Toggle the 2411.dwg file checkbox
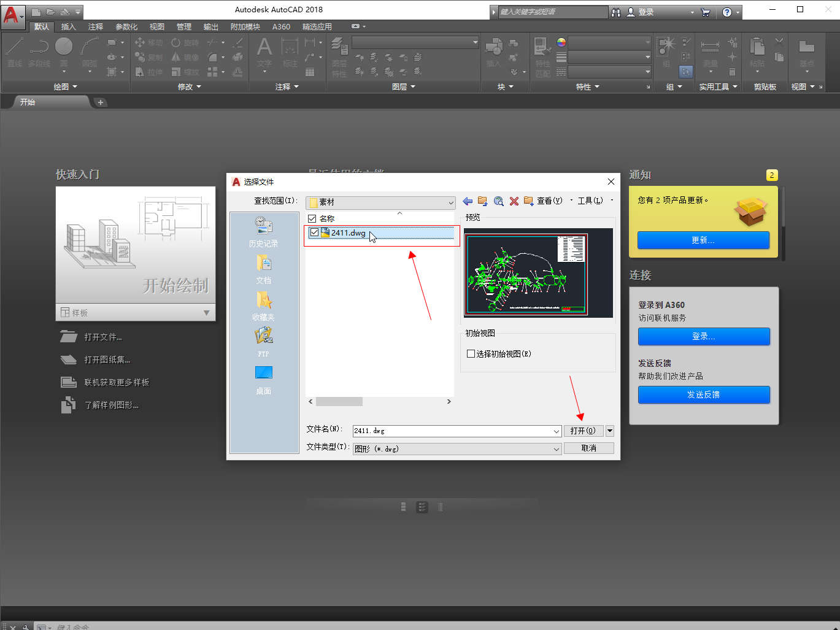The height and width of the screenshot is (630, 840). pyautogui.click(x=314, y=232)
